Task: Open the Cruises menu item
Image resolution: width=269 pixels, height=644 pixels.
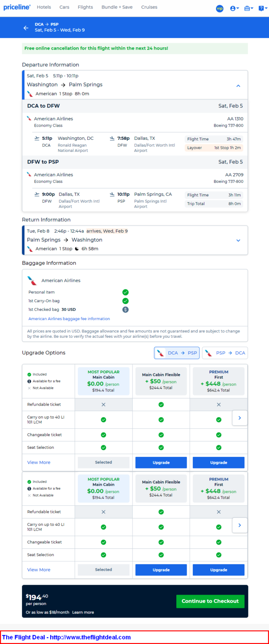Action: [x=149, y=7]
